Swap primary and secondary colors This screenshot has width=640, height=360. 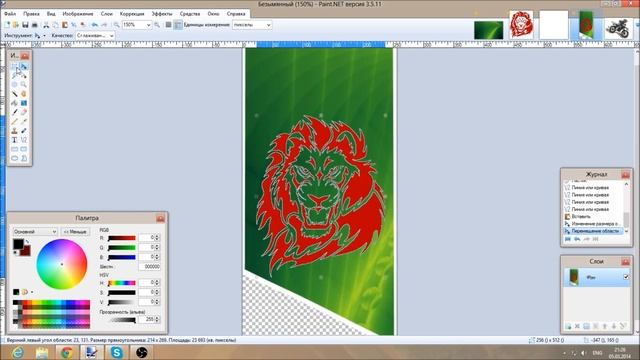pyautogui.click(x=27, y=242)
